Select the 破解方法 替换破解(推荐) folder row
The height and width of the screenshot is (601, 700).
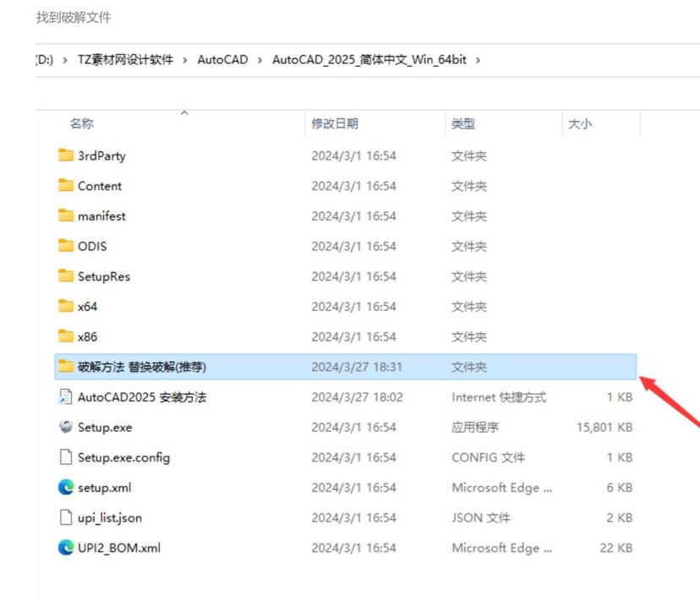(346, 367)
